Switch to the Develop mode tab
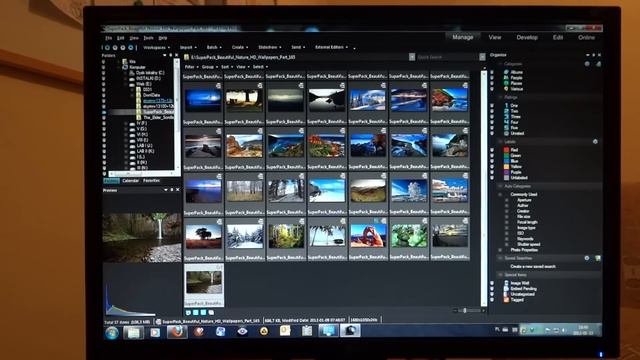The width and height of the screenshot is (640, 360). point(527,37)
